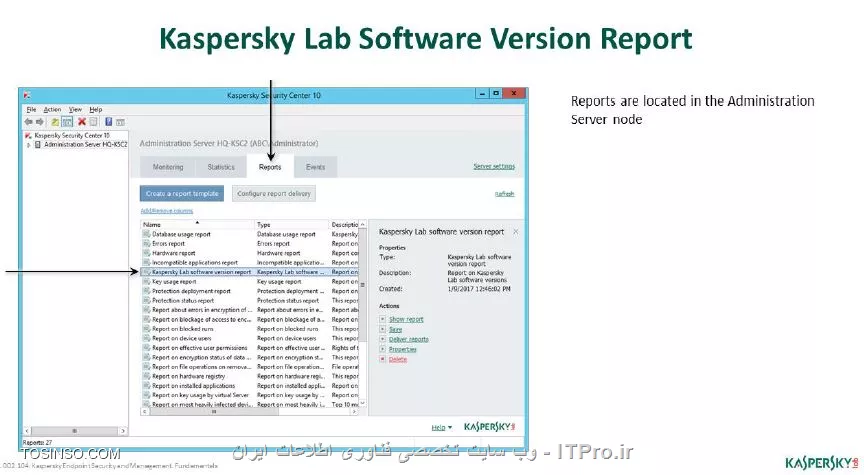The height and width of the screenshot is (475, 864).
Task: Click the Description column header
Action: [x=344, y=224]
